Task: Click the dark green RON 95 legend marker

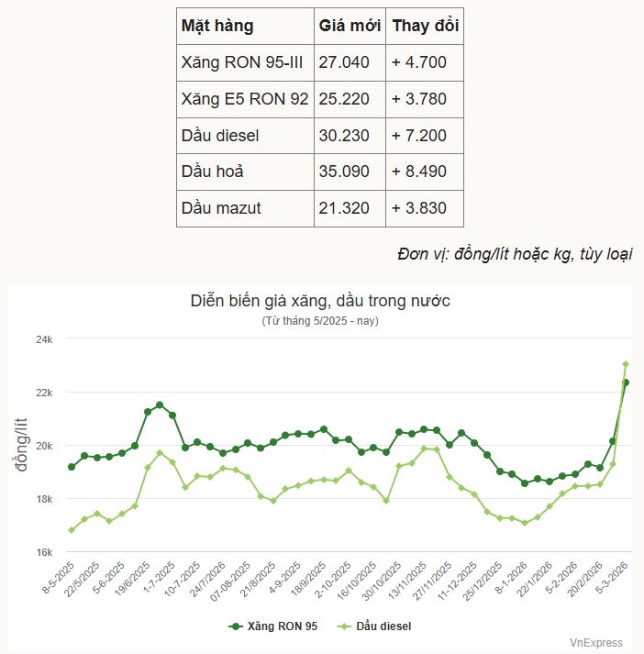Action: [236, 626]
